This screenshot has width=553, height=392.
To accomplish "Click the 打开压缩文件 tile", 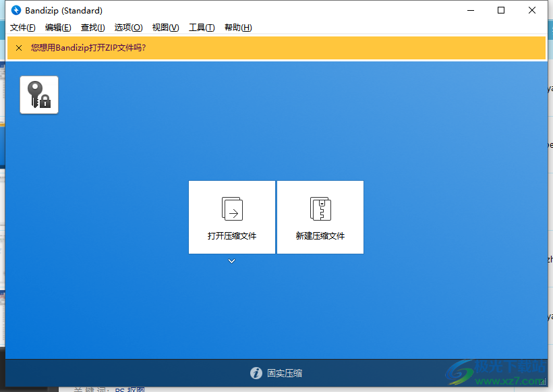I will (232, 217).
